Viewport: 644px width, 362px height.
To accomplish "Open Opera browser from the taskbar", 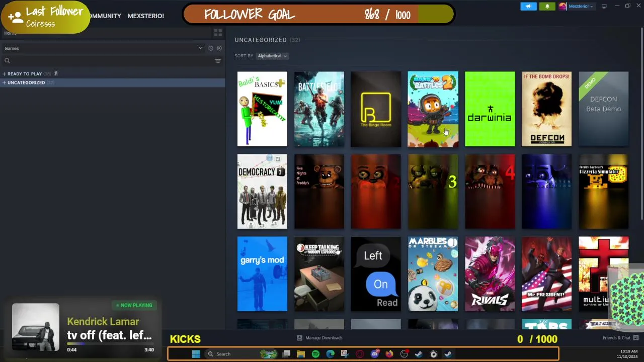I will point(360,354).
